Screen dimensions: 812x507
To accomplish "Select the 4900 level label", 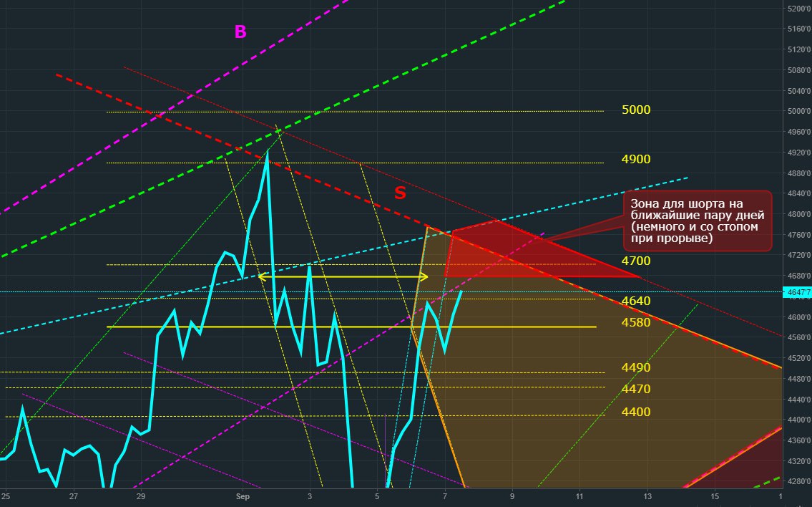I will pyautogui.click(x=636, y=159).
